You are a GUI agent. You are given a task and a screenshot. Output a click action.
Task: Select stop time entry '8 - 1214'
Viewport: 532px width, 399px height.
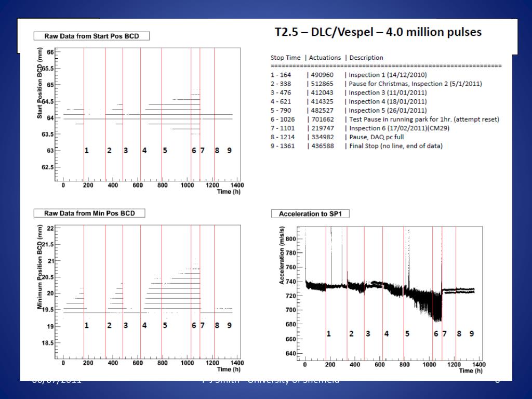click(x=283, y=137)
